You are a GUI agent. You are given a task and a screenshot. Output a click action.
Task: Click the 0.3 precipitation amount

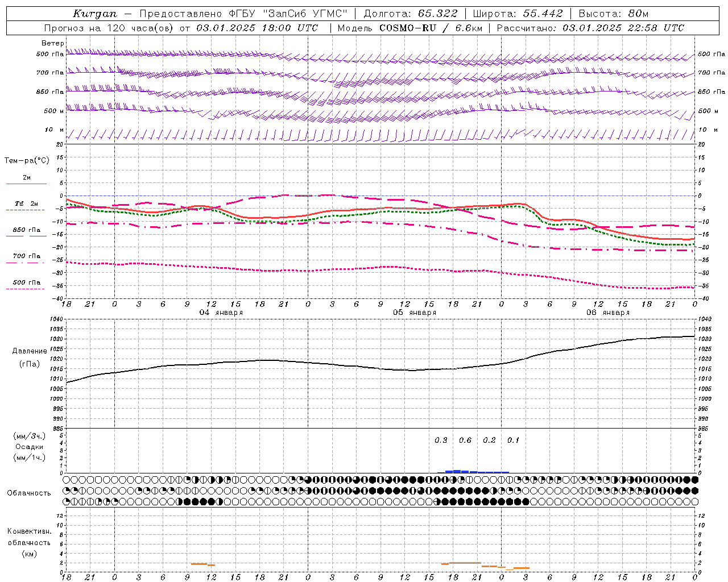click(441, 440)
